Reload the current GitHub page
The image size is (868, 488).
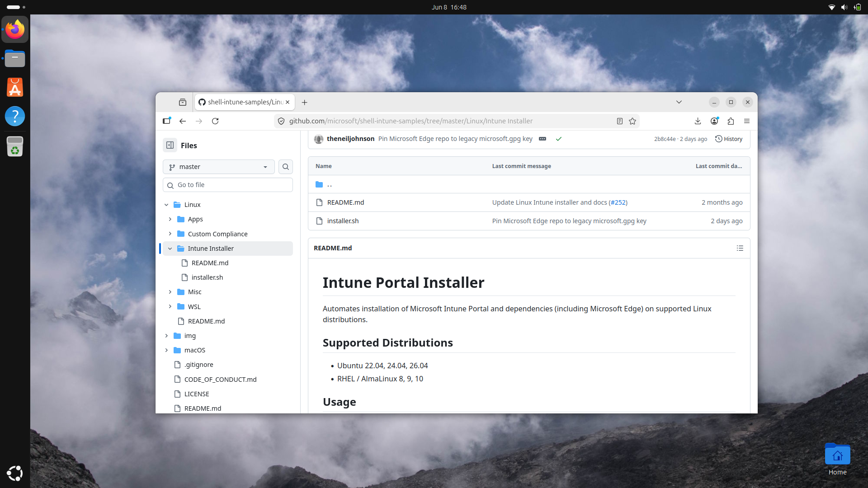click(x=215, y=121)
